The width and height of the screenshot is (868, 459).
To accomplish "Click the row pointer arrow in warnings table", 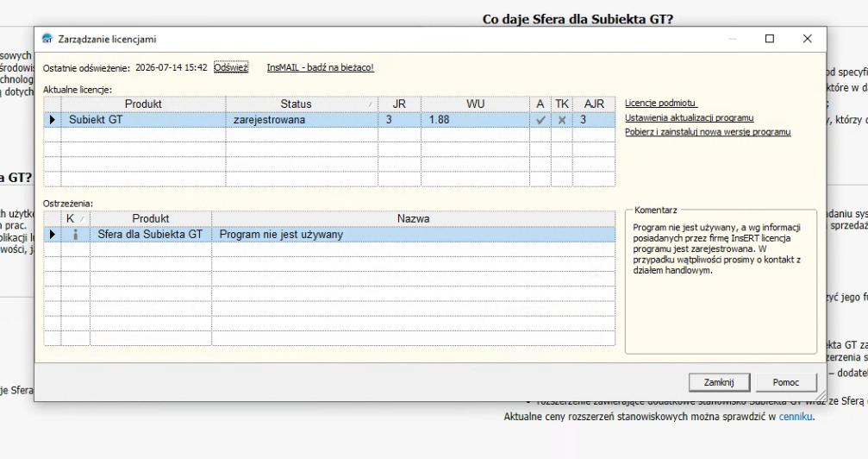I will coord(52,235).
